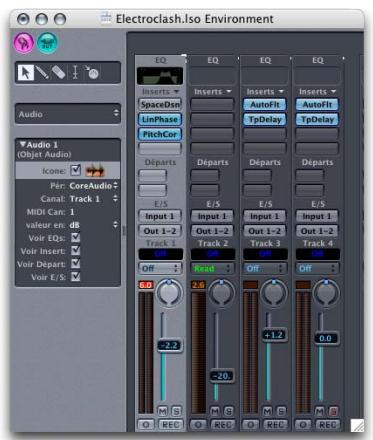Open the Track 2 Inserts menu
Screen dimensions: 373x440
click(213, 92)
